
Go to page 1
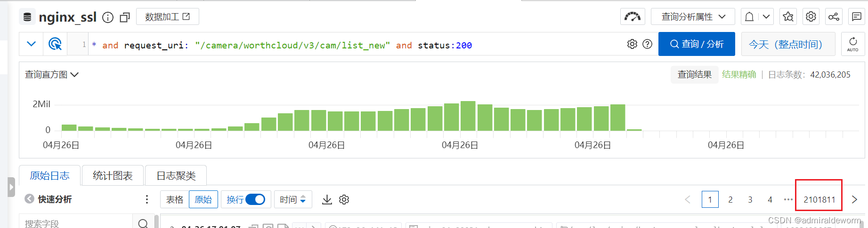point(710,200)
